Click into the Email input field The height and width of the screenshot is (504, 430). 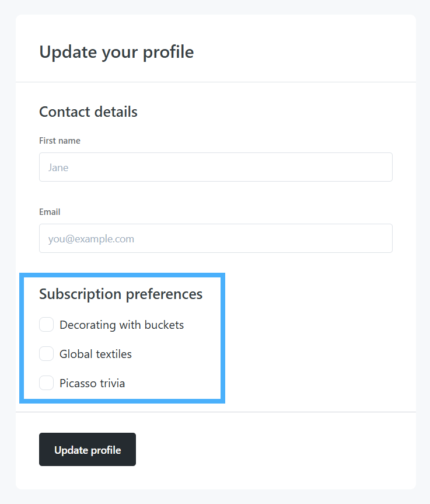click(x=216, y=238)
